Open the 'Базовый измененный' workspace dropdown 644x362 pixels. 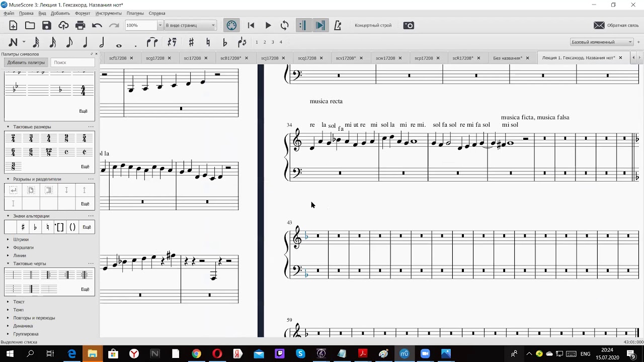point(602,42)
